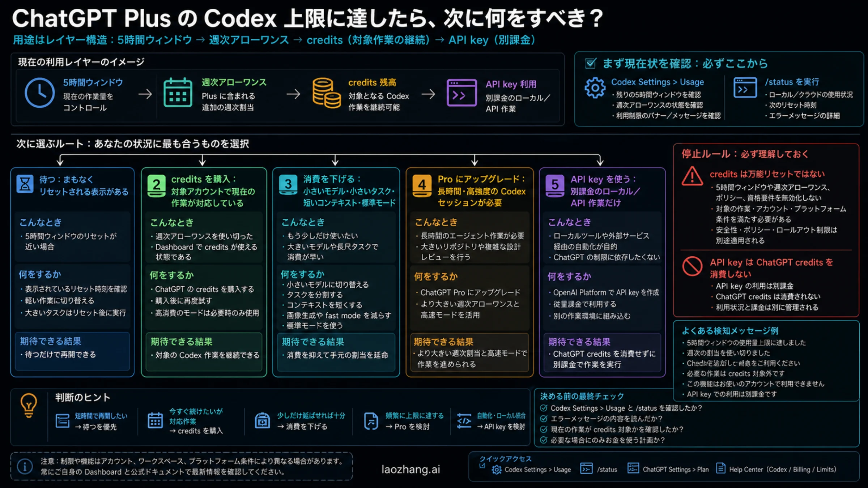Select the document icon beside 頻繁に上限に達する
Screen dimensions: 868x488
[371, 421]
